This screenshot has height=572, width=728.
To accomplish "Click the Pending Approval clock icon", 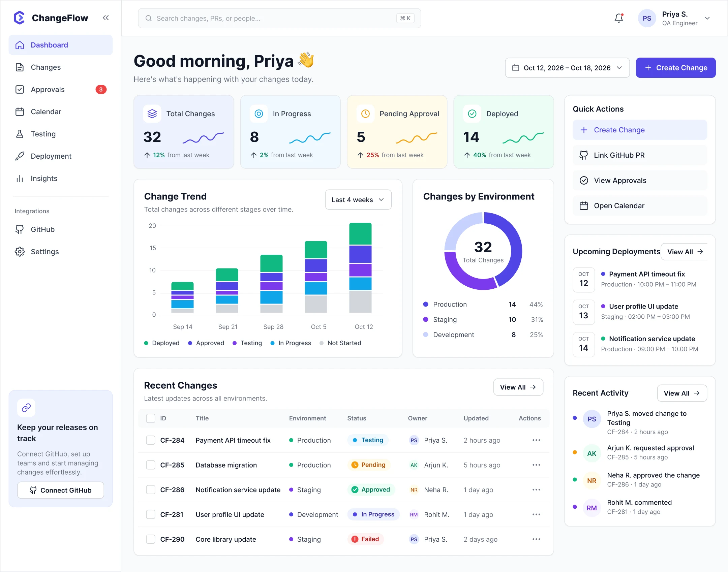I will (x=366, y=114).
